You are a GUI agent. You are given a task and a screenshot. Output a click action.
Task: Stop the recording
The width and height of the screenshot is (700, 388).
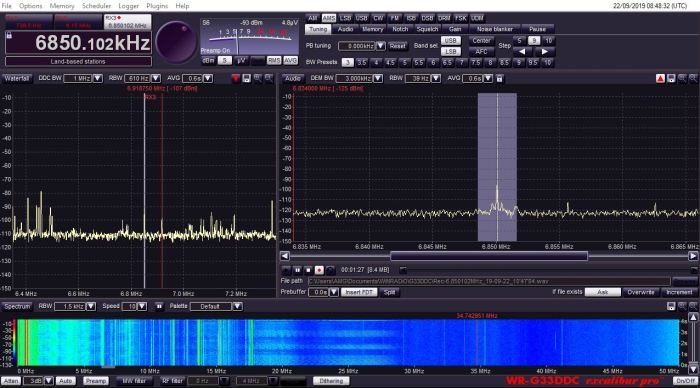pos(308,270)
